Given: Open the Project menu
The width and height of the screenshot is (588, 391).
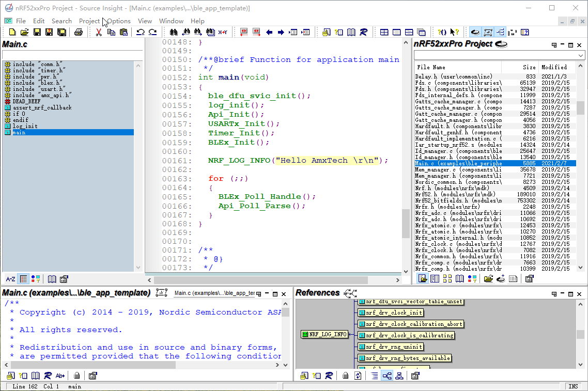Looking at the screenshot, I should point(89,21).
